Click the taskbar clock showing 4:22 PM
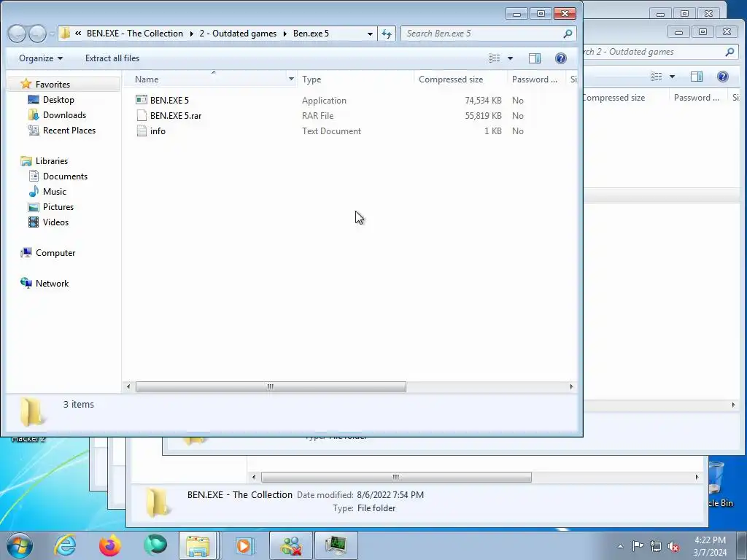Image resolution: width=747 pixels, height=560 pixels. (710, 546)
